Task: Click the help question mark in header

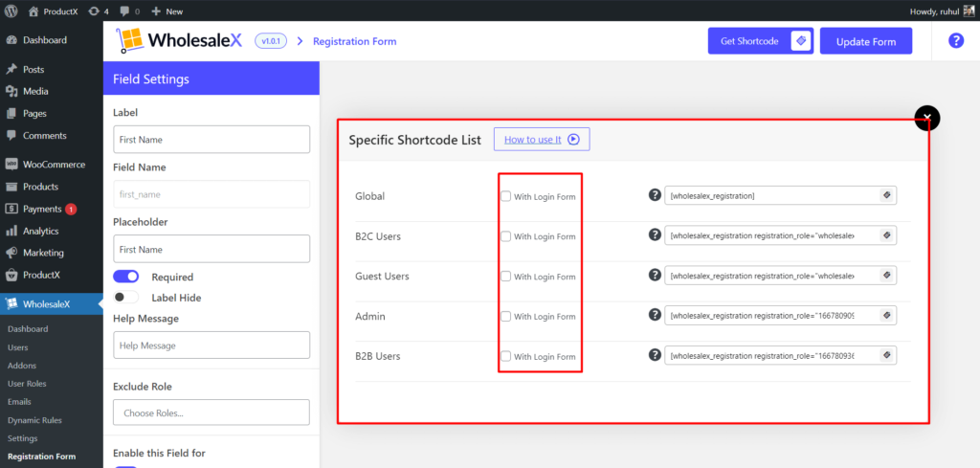Action: pos(956,41)
